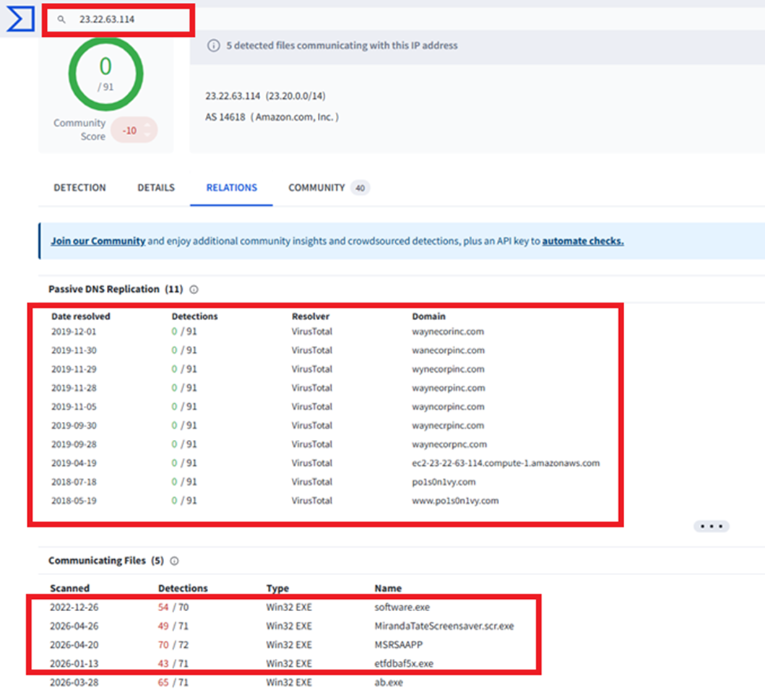The image size is (765, 700).
Task: Click the Domain column header
Action: point(428,316)
